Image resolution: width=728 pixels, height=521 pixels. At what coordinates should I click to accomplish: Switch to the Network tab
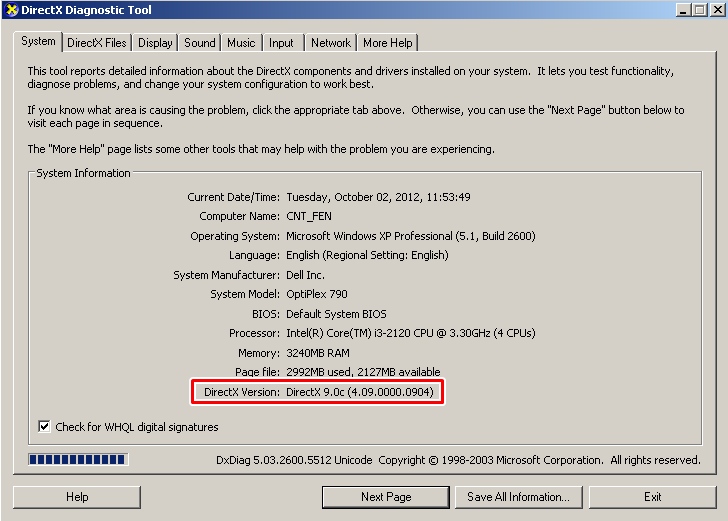pyautogui.click(x=331, y=43)
